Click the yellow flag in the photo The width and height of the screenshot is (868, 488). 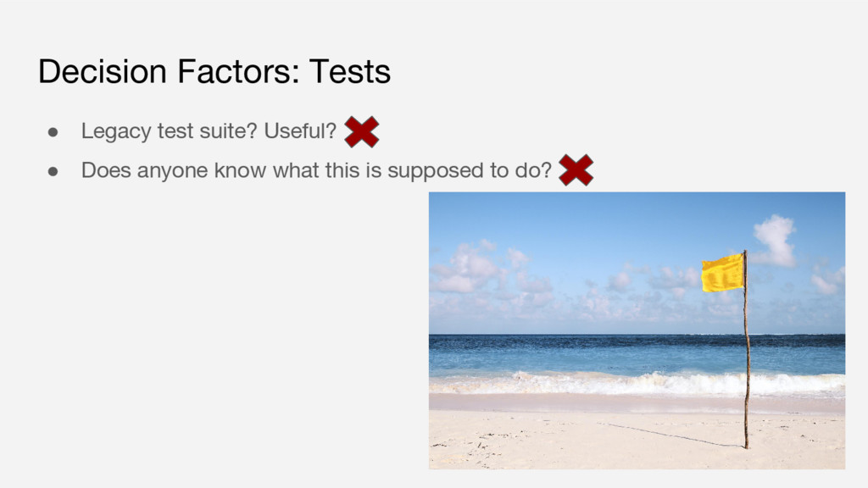(723, 273)
